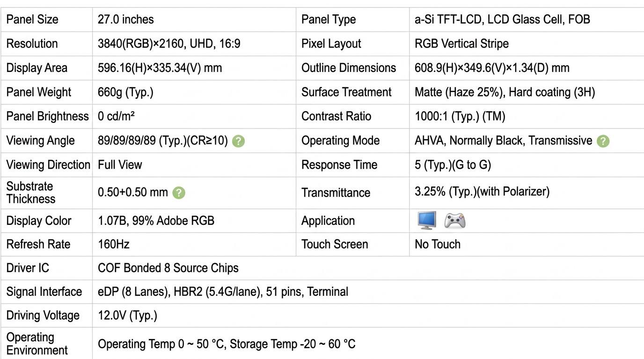The height and width of the screenshot is (359, 644).
Task: Select the Panel Size value 27.0 inches
Action: (126, 20)
